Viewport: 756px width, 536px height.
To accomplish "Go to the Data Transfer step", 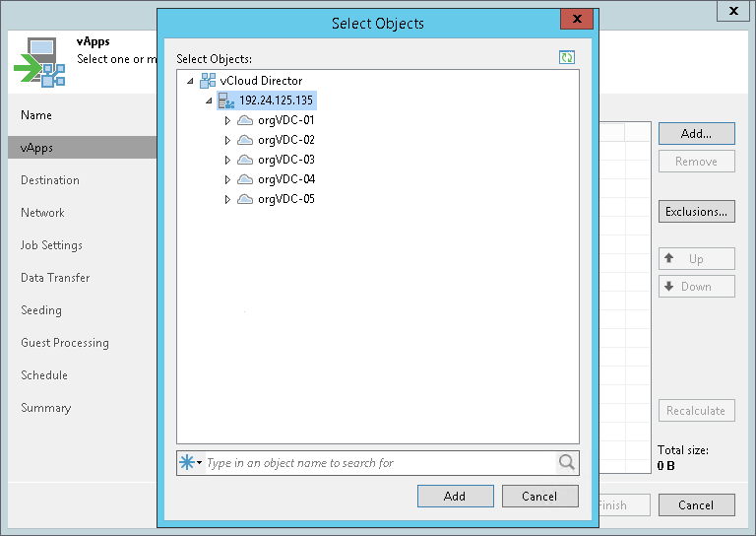I will pos(55,278).
